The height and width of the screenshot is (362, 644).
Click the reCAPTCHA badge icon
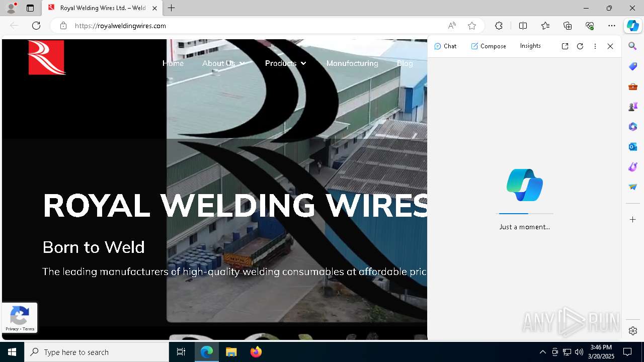(x=19, y=316)
